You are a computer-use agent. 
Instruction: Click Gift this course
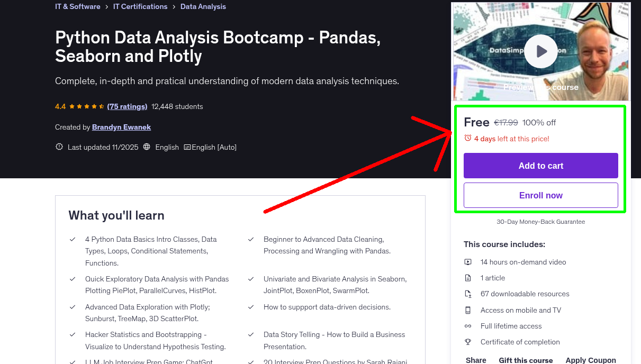click(x=525, y=359)
